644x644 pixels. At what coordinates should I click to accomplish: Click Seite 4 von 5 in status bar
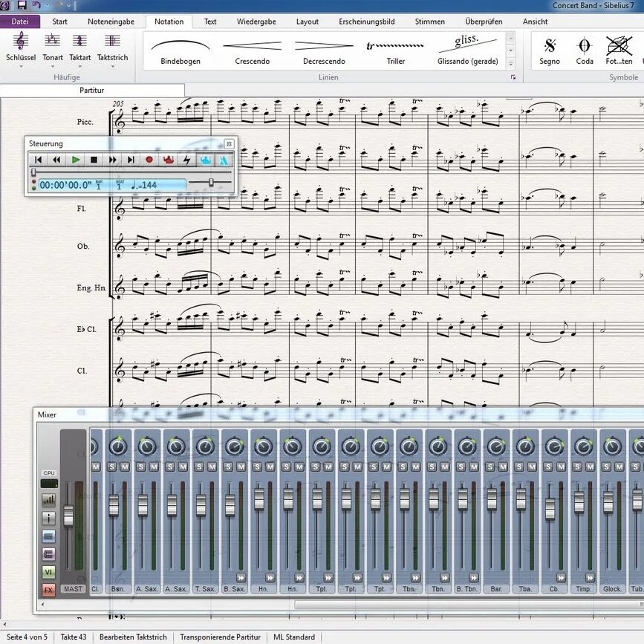[27, 637]
